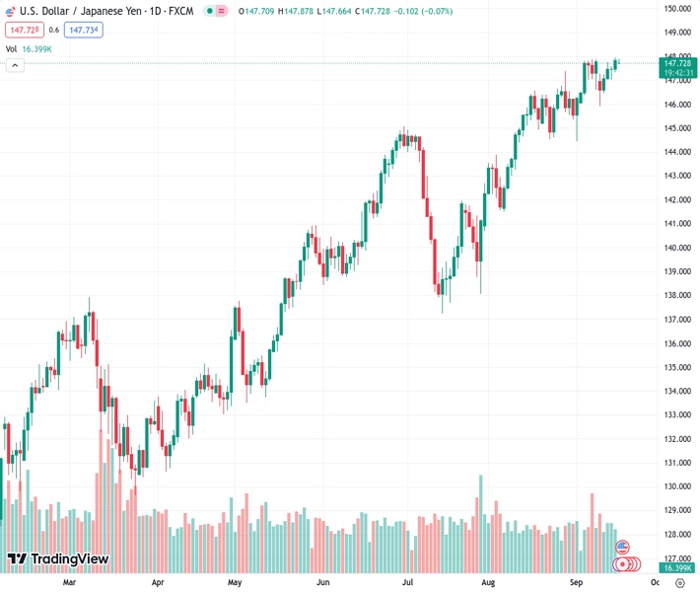
Task: Open chart settings gear on time axis
Action: point(679,583)
